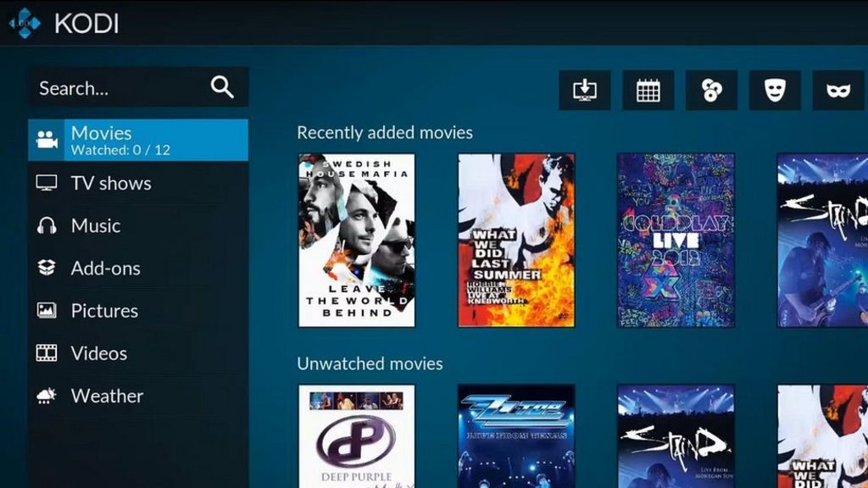The image size is (868, 488).
Task: Click the eye mask icon button
Action: [838, 91]
